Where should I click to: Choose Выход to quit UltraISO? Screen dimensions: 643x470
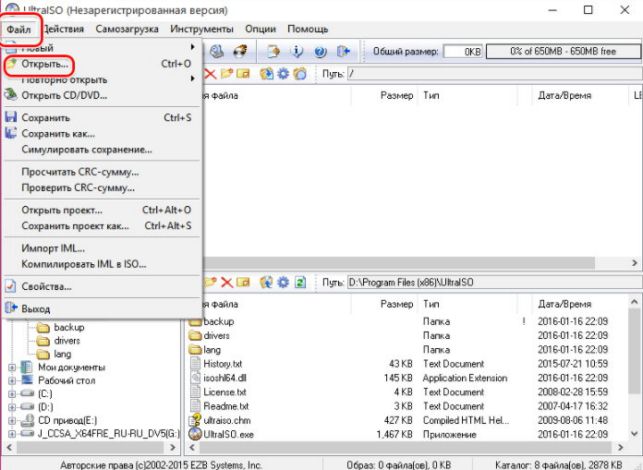(102, 308)
